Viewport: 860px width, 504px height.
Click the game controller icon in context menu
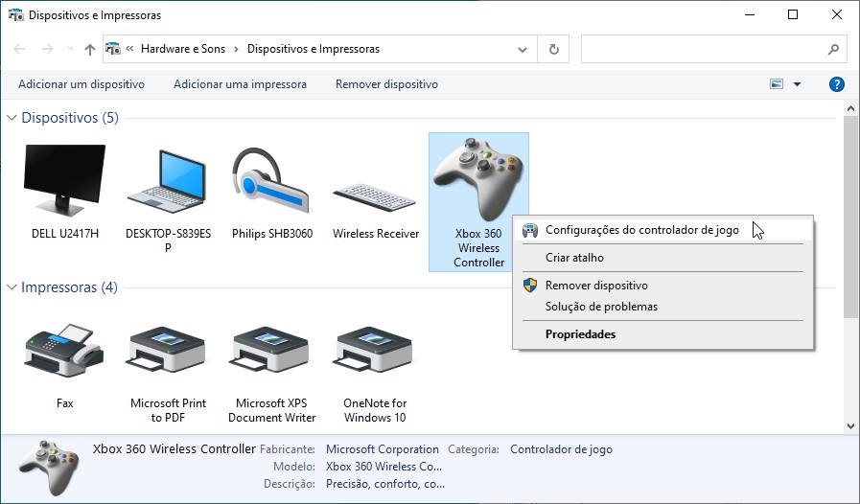[530, 230]
